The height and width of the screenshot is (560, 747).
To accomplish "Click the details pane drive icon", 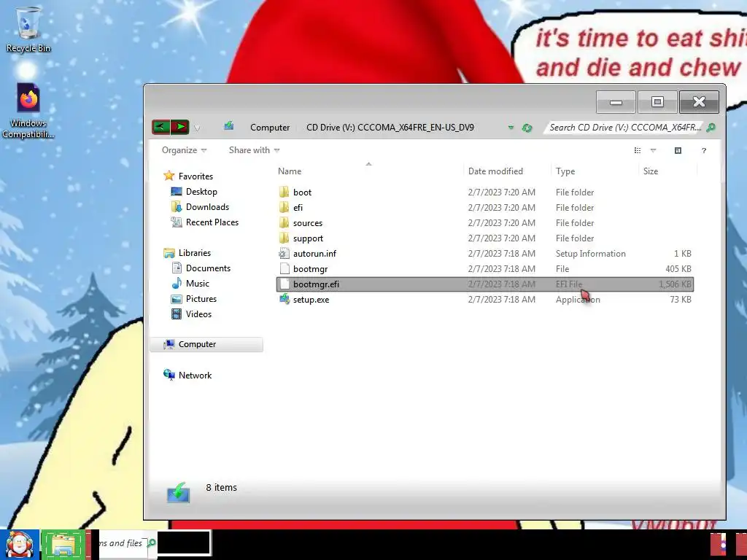I will tap(178, 492).
